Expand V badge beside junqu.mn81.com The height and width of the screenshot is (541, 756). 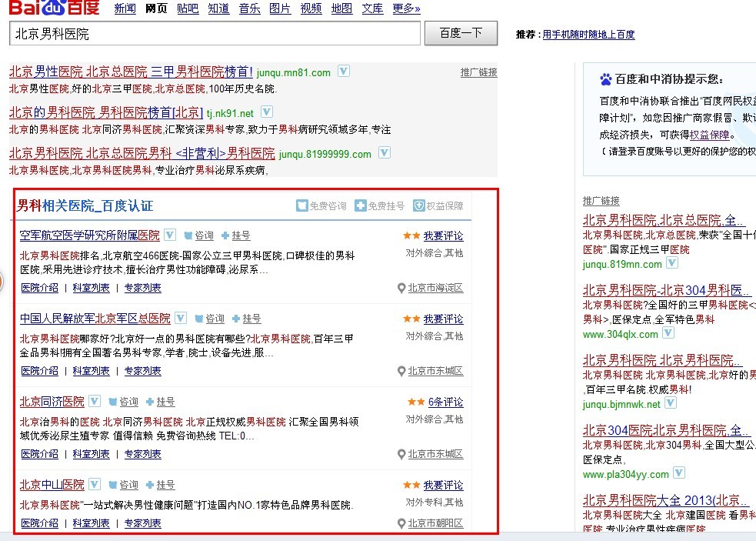click(x=343, y=72)
